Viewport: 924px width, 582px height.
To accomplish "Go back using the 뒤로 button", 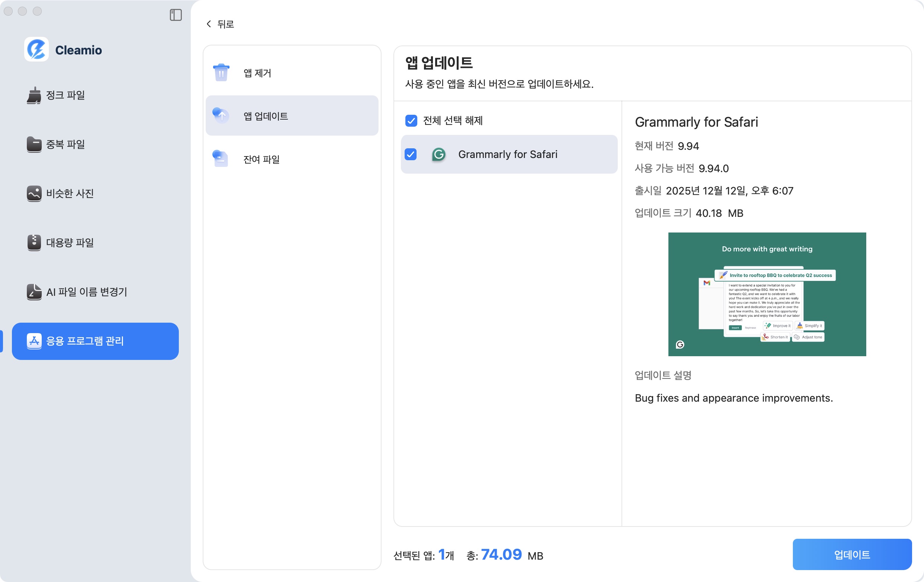I will (220, 24).
